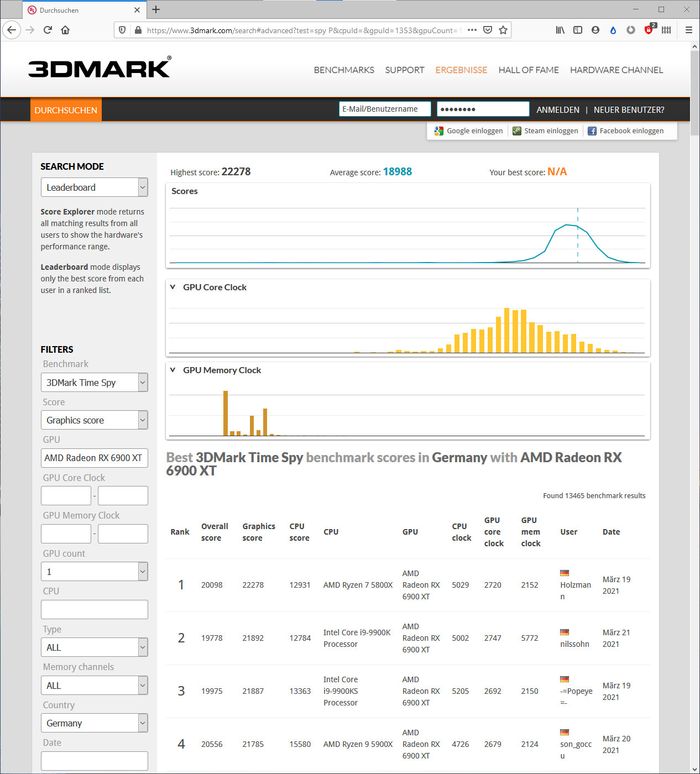Open the Search Mode Leaderboard dropdown

pos(95,187)
